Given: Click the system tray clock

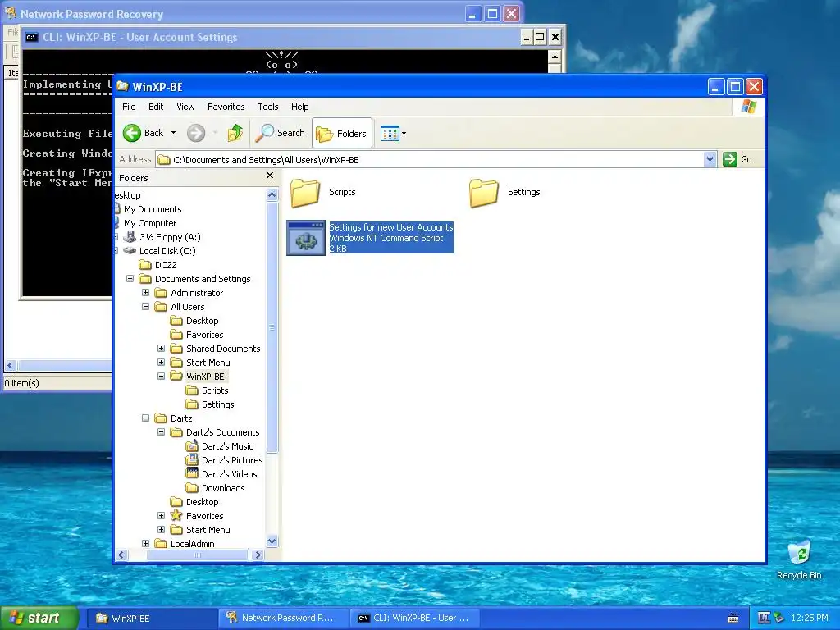Looking at the screenshot, I should [810, 619].
